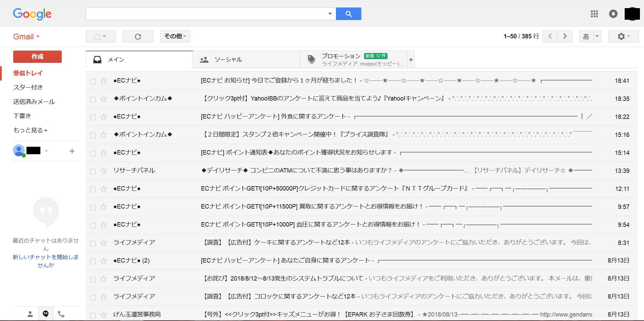Open the Google apps grid

(x=594, y=14)
